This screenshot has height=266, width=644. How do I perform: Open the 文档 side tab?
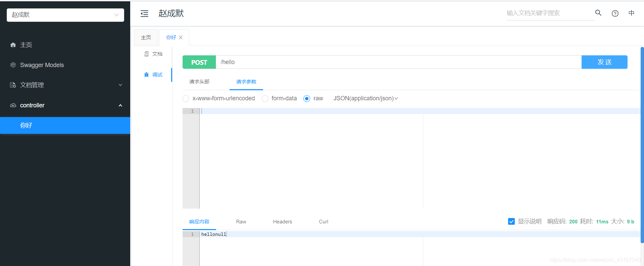pos(153,54)
